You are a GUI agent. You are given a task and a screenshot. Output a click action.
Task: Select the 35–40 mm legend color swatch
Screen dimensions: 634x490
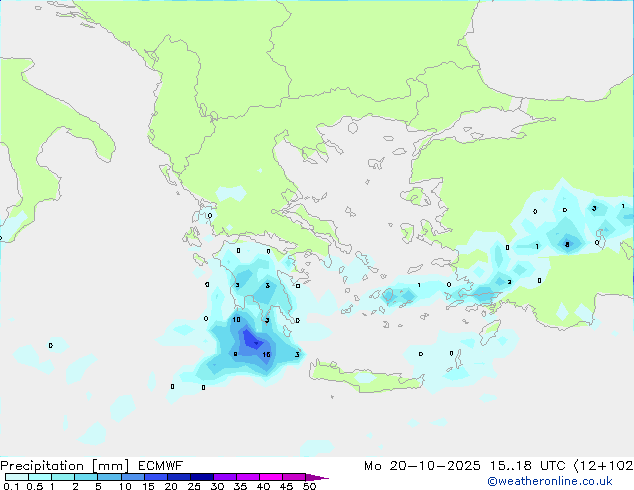[x=247, y=477]
